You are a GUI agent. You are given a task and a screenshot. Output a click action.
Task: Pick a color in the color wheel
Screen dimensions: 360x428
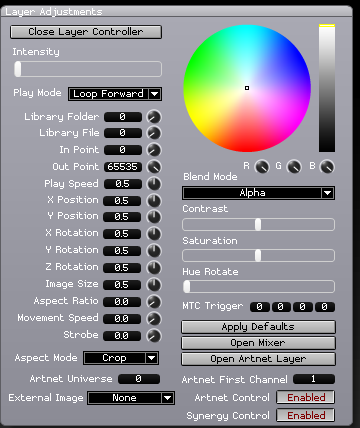coord(247,88)
